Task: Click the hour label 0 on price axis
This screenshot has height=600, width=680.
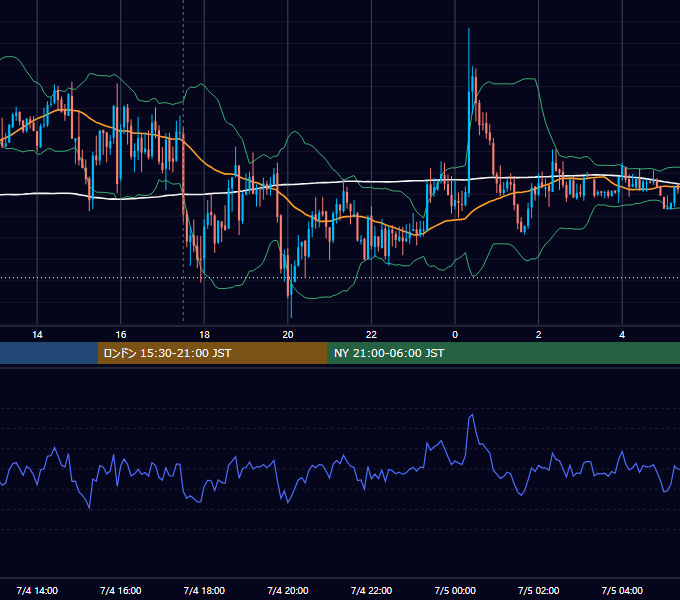Action: point(455,335)
